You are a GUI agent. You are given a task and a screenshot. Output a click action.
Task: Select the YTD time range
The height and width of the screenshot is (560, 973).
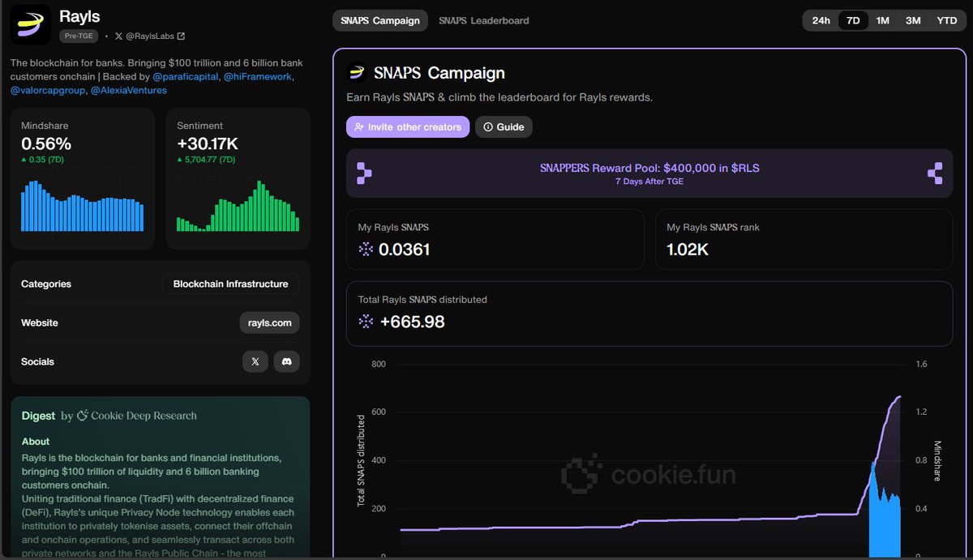coord(946,20)
